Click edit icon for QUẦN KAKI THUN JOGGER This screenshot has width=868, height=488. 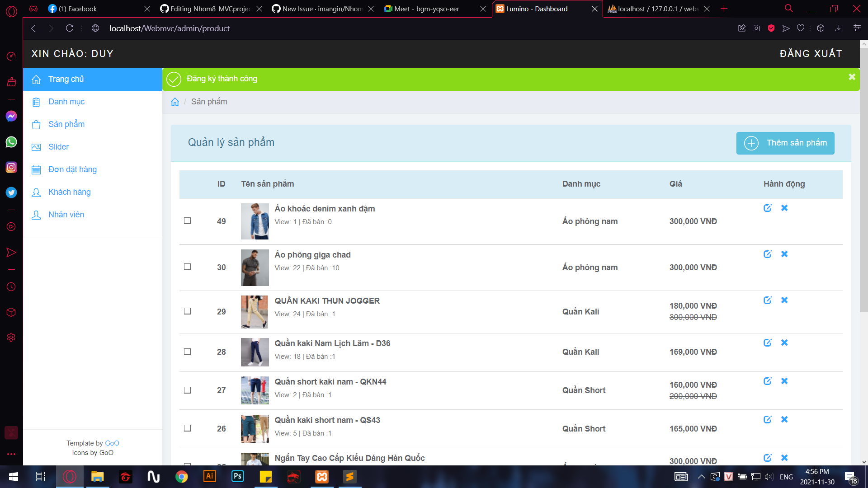tap(767, 300)
